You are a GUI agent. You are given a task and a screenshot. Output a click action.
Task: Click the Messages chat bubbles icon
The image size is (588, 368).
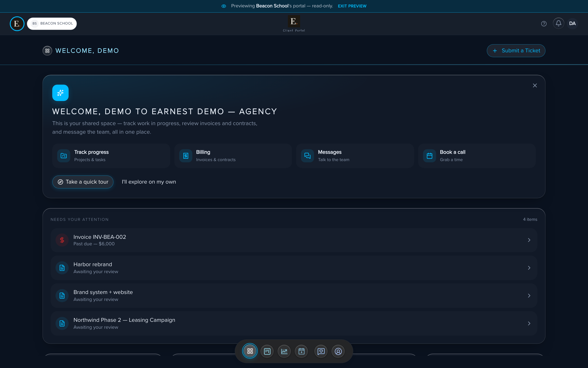pos(307,156)
